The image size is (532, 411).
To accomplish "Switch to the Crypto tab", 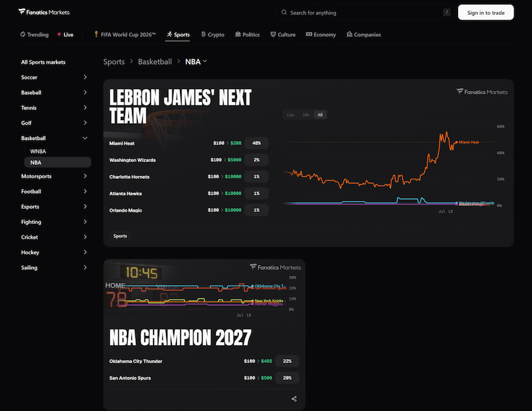I will pos(213,35).
